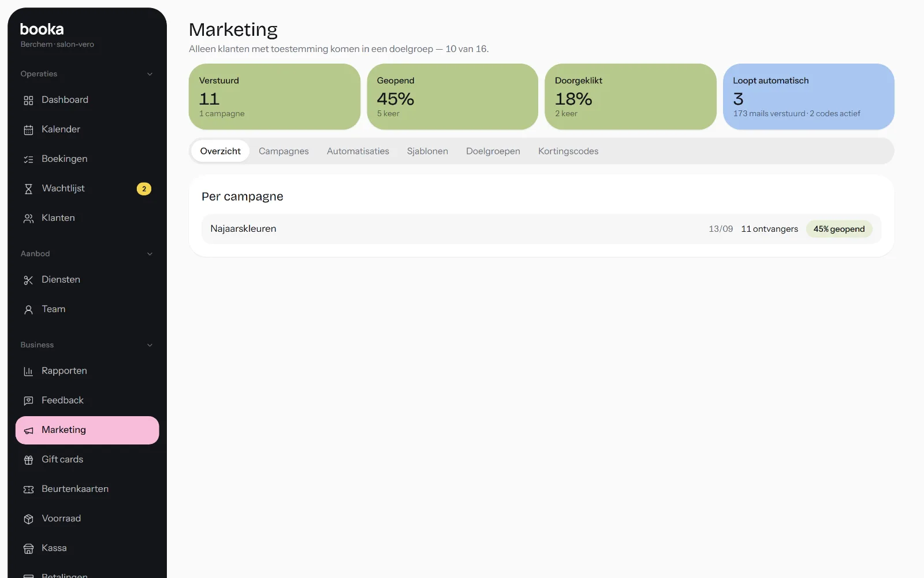
Task: Click the Klanten people icon
Action: coord(28,218)
